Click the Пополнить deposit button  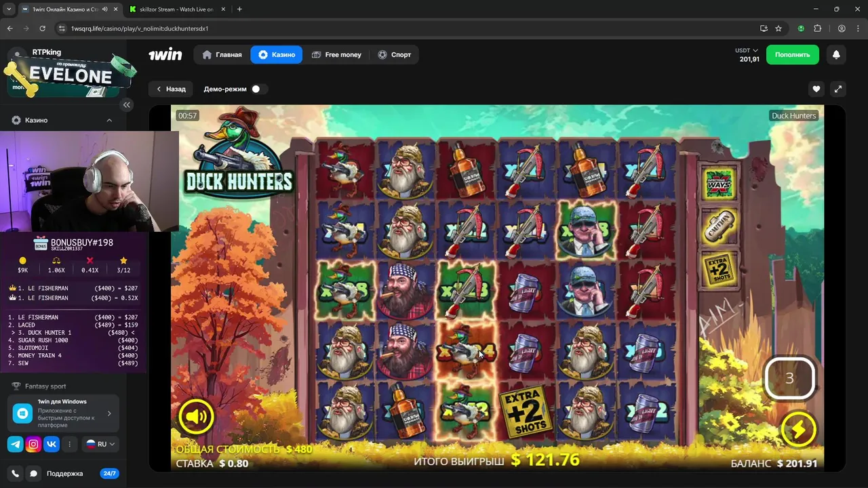[x=792, y=55]
